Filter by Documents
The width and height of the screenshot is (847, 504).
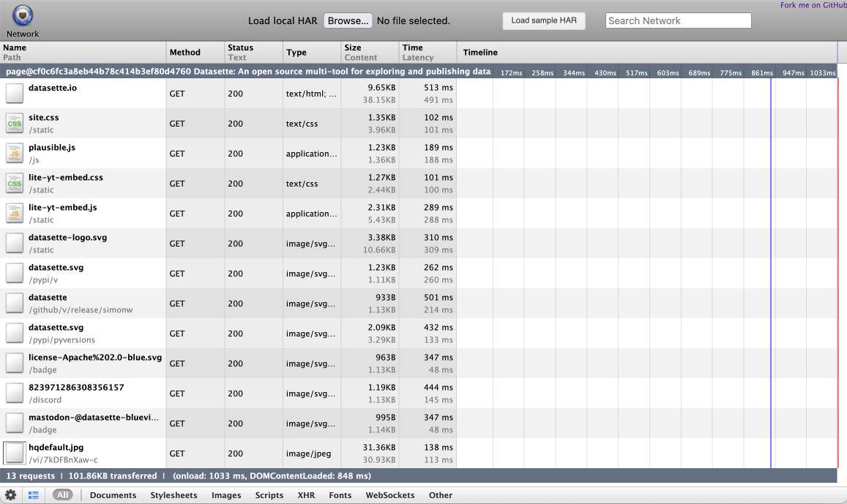pyautogui.click(x=113, y=494)
